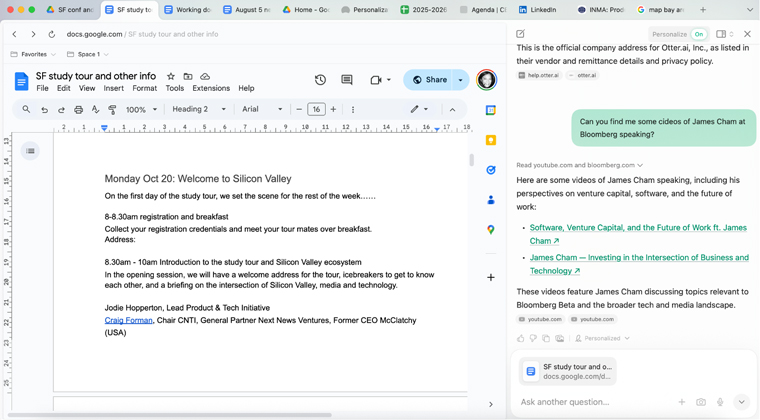Reload the page
The width and height of the screenshot is (760, 420).
[x=51, y=34]
